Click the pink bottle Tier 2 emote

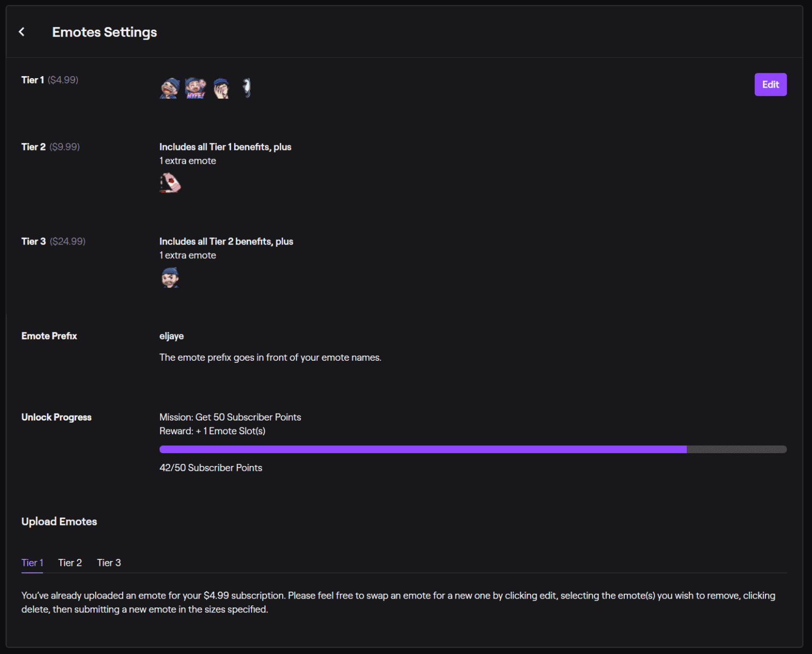click(170, 183)
